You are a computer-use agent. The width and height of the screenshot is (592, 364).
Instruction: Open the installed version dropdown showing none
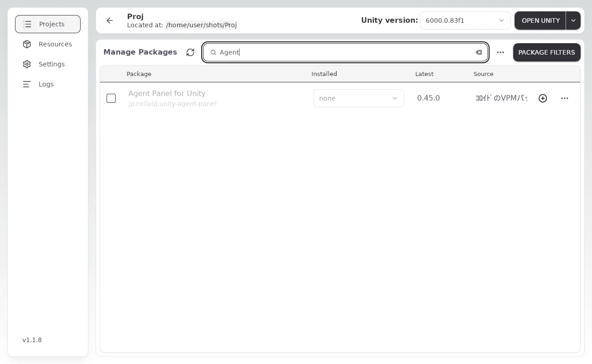(x=359, y=98)
